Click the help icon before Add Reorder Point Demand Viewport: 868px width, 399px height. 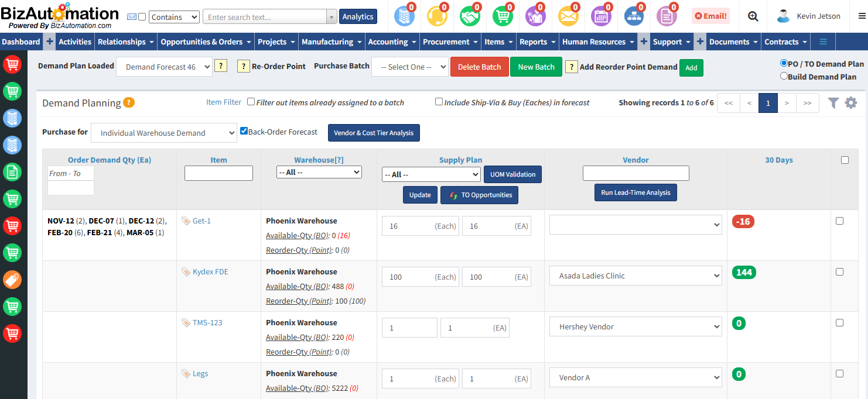[571, 67]
